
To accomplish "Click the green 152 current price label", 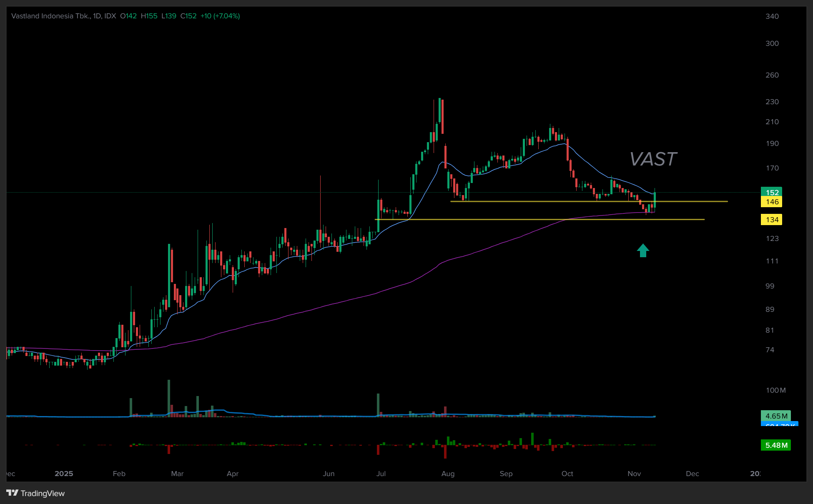I will point(772,192).
